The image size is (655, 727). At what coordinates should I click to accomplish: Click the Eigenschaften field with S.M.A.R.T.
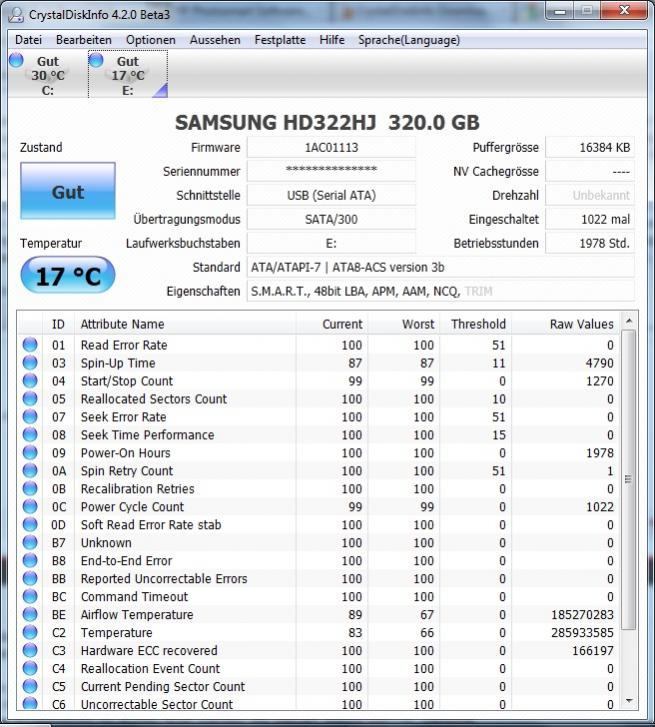pyautogui.click(x=440, y=291)
